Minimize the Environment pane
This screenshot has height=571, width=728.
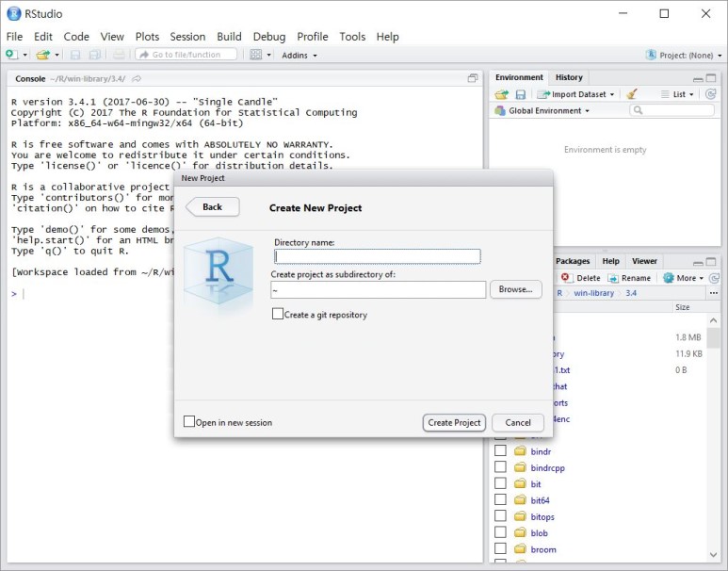(x=698, y=78)
